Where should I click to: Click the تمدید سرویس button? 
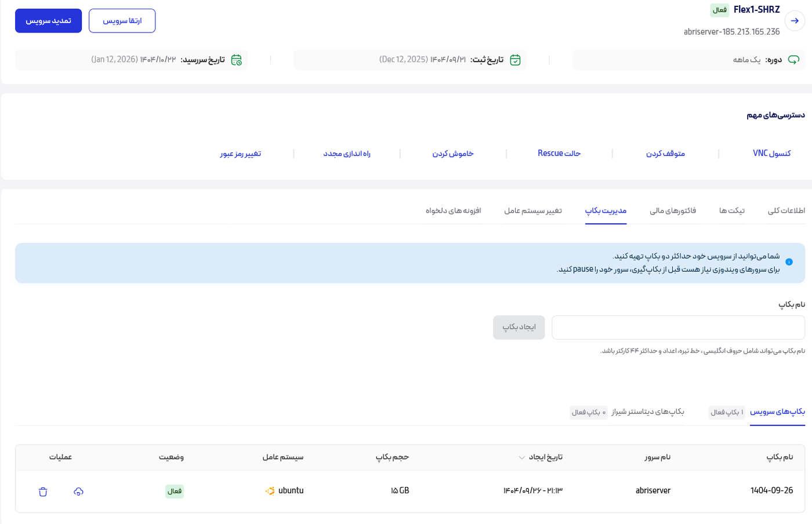48,21
